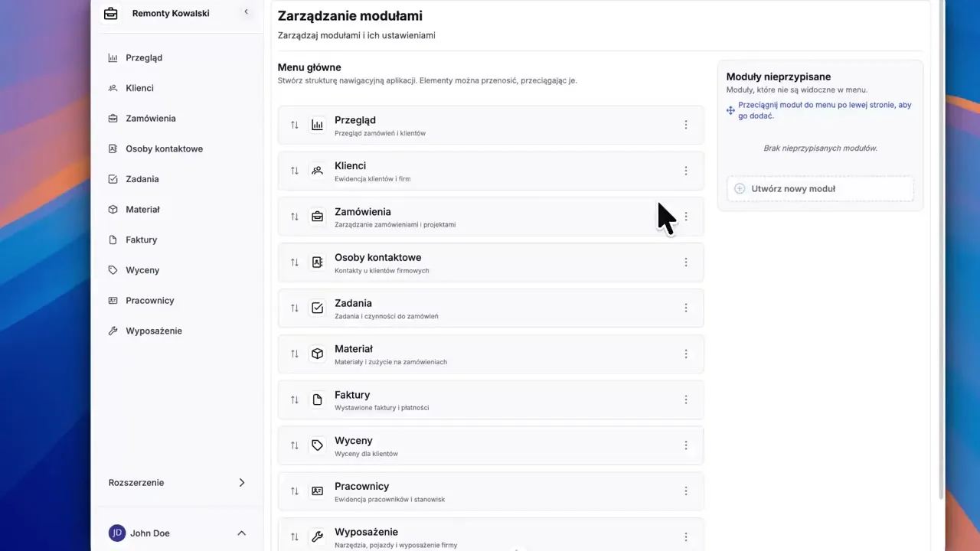Click the Wyposażenie wrench icon in sidebar
Viewport: 980px width, 551px height.
pos(113,331)
